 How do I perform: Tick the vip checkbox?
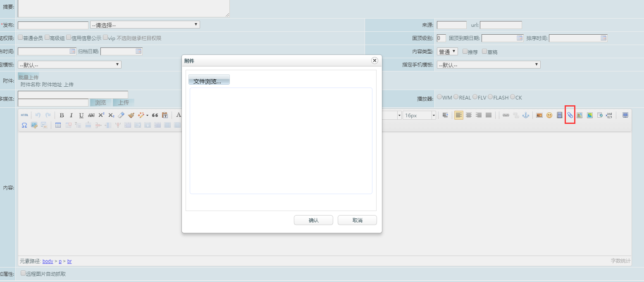point(105,38)
